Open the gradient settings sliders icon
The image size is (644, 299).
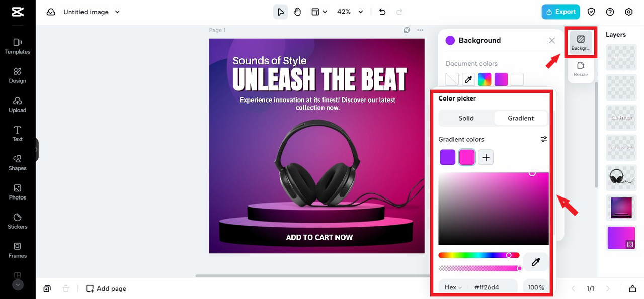544,139
